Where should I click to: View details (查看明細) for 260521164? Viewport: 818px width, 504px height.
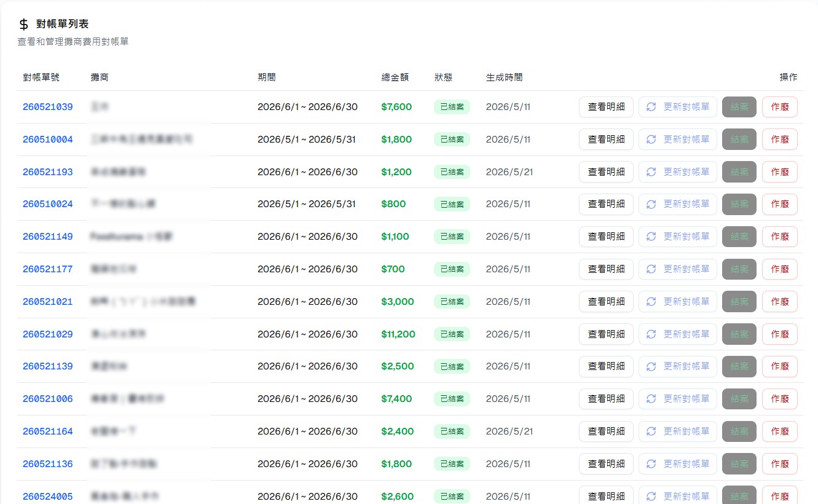coord(606,431)
